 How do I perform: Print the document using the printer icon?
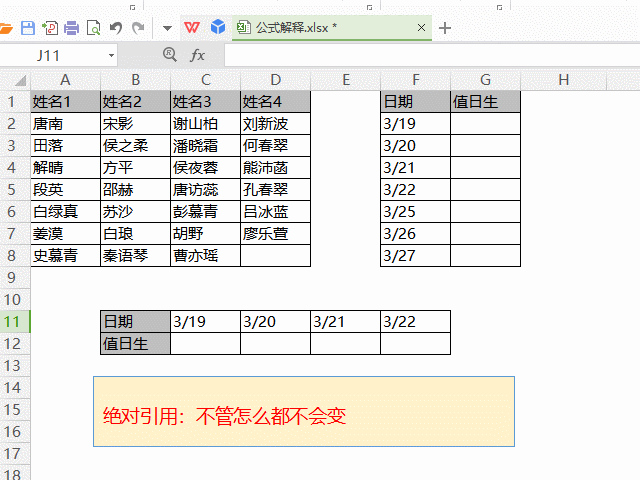(x=71, y=28)
